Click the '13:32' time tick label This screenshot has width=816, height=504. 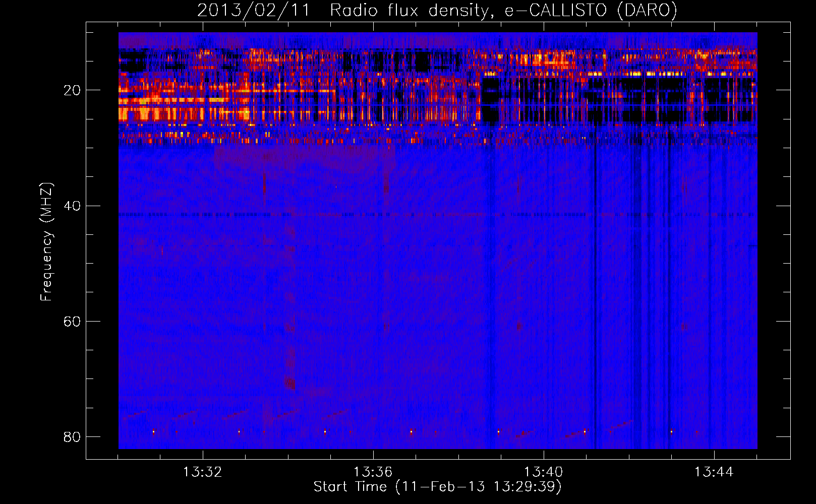pyautogui.click(x=203, y=472)
